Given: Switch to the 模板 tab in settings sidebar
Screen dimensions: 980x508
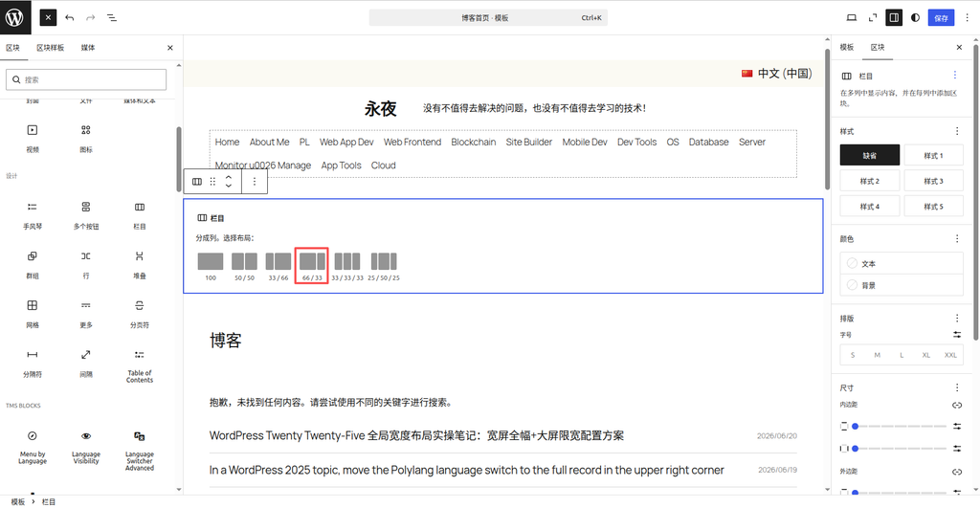Looking at the screenshot, I should click(x=847, y=48).
